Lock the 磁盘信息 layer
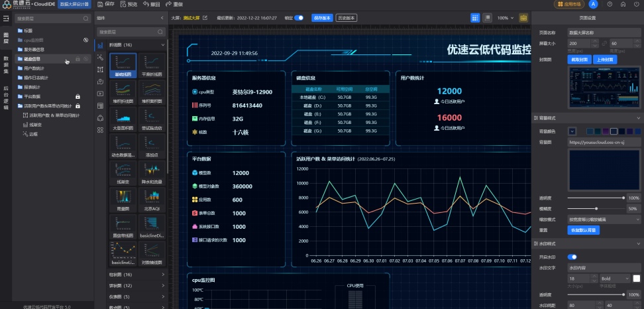Viewport: 644px width, 309px height. (x=78, y=59)
